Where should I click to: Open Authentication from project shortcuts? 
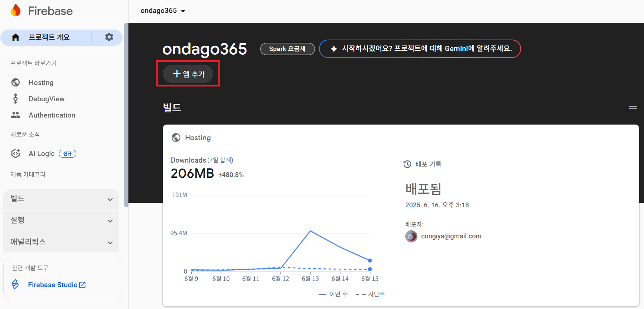(x=52, y=115)
